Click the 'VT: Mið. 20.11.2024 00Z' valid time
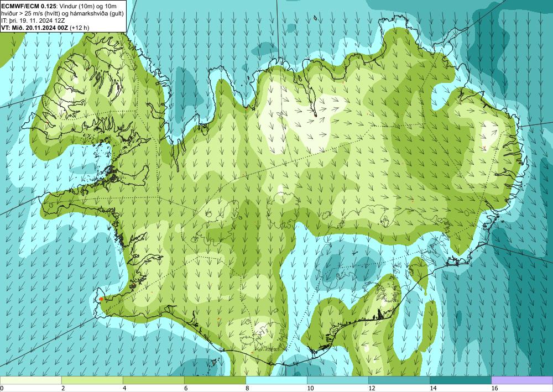553x392 pixels. [x=35, y=28]
